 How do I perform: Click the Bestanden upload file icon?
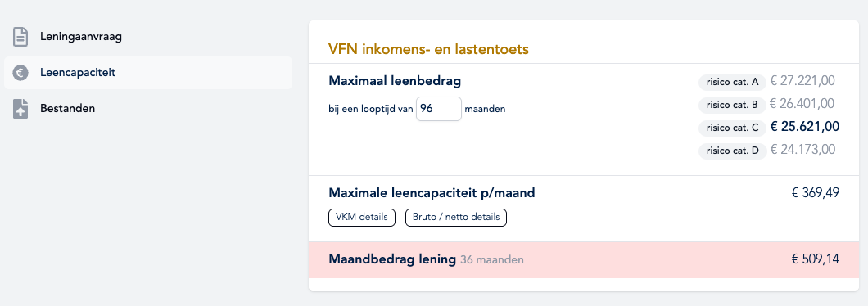point(20,109)
